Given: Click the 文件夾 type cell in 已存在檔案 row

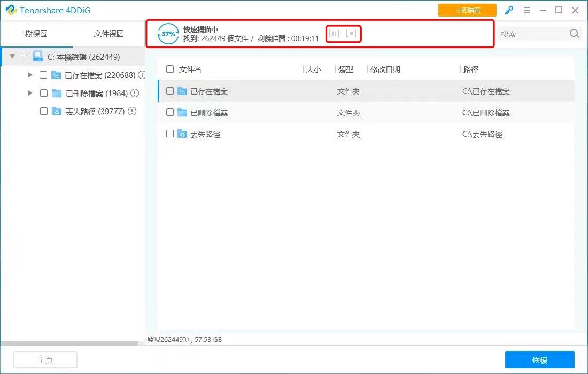Looking at the screenshot, I should click(x=349, y=91).
